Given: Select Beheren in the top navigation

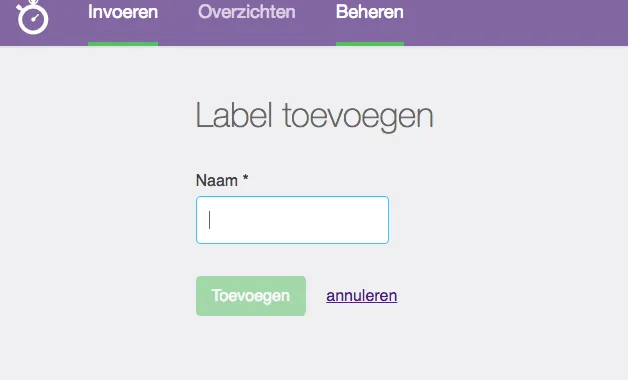Looking at the screenshot, I should (x=370, y=12).
